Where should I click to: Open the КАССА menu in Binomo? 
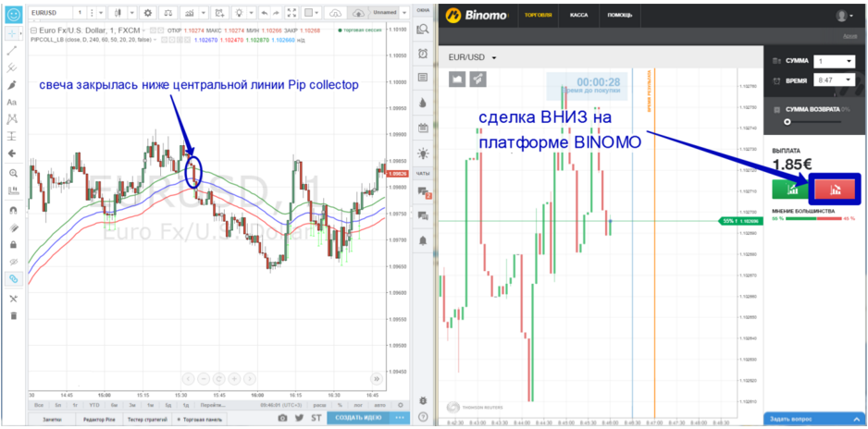pyautogui.click(x=579, y=16)
